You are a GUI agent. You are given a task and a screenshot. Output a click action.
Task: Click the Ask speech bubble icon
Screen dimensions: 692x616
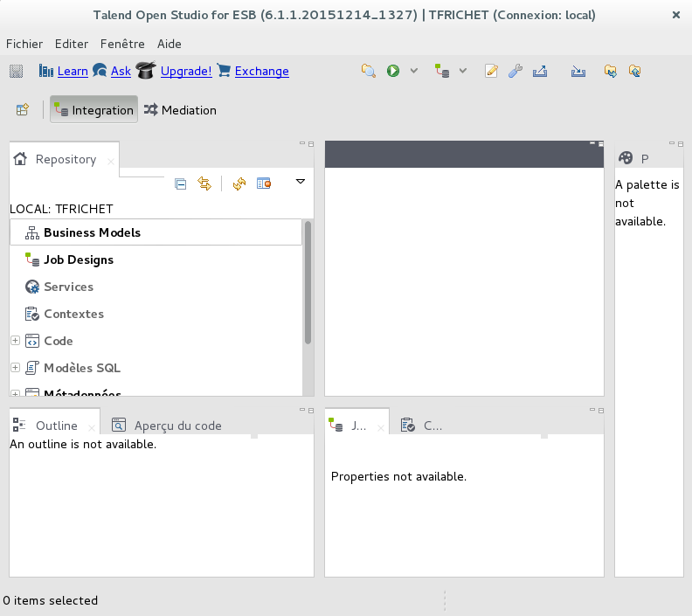click(100, 70)
